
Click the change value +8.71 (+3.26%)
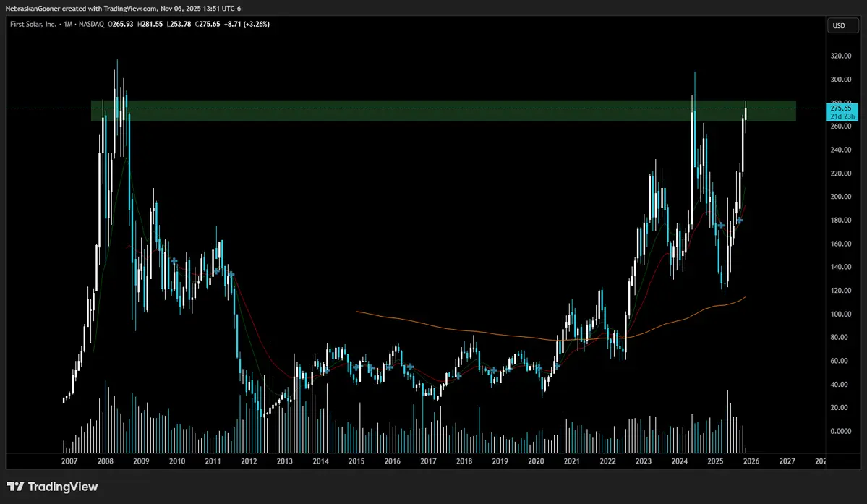(x=247, y=25)
